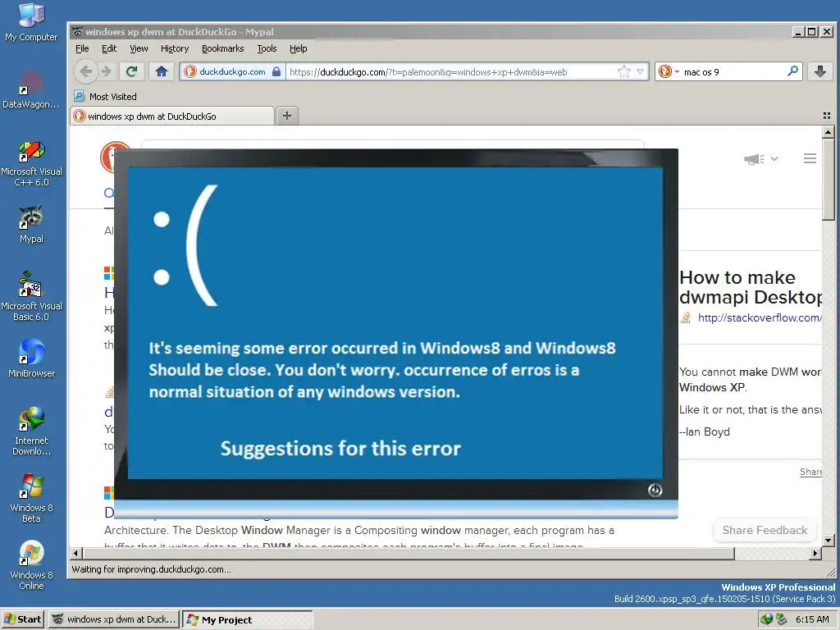Open My Computer desktop icon

[31, 21]
